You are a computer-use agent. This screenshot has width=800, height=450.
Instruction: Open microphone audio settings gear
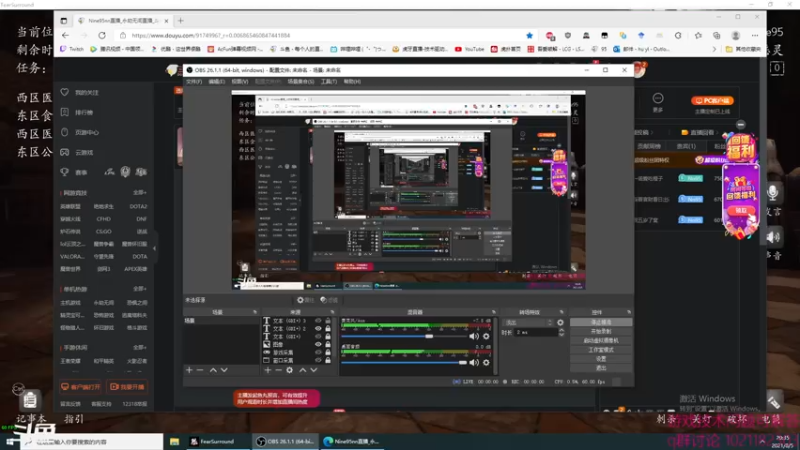click(x=486, y=336)
